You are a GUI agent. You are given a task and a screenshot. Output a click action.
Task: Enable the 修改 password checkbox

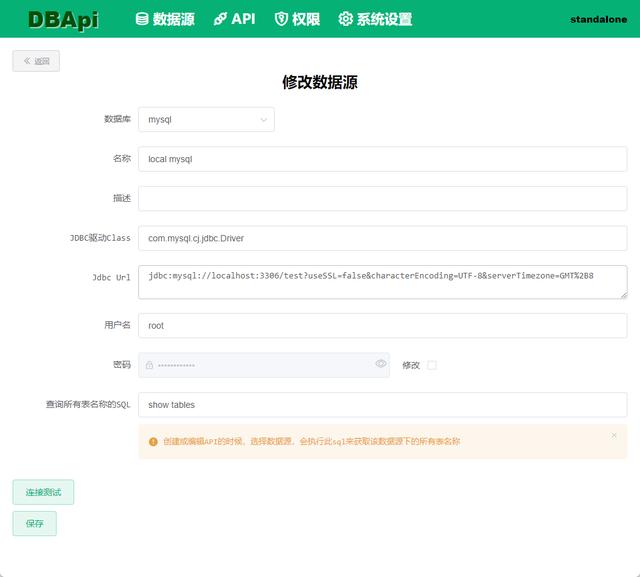pos(431,365)
